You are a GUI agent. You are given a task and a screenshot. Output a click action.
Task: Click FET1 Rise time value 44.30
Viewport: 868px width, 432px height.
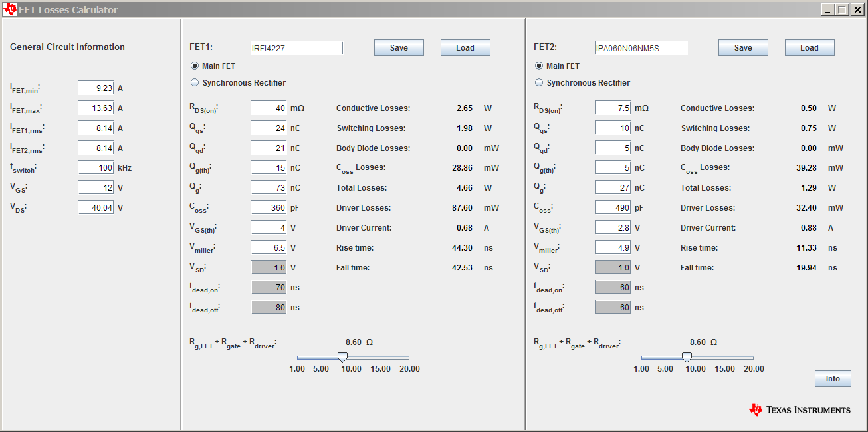point(462,248)
